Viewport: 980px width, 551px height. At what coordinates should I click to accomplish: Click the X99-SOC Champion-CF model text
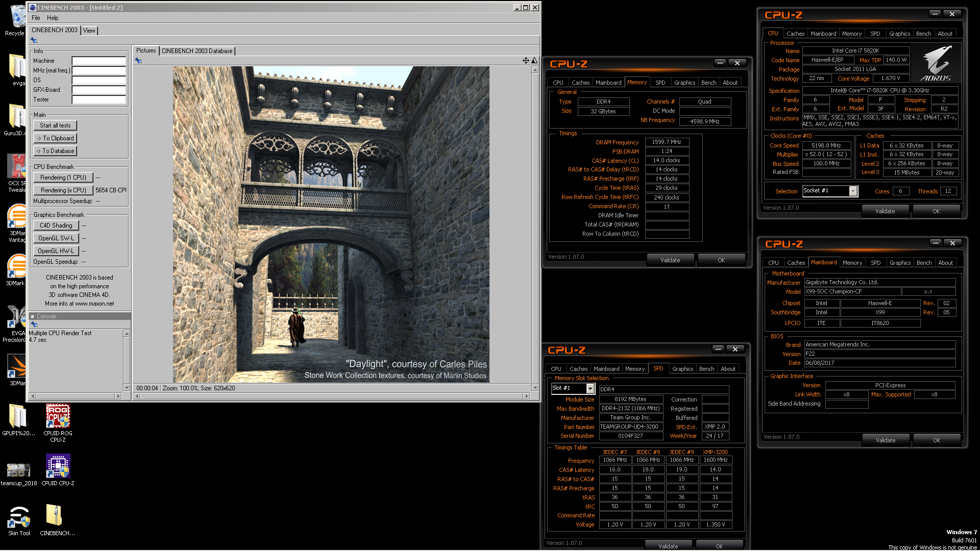852,292
